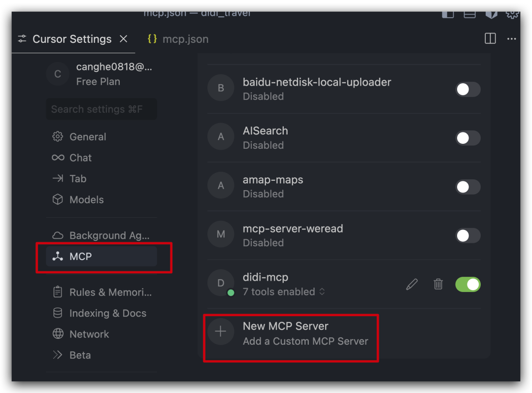532x393 pixels.
Task: Click Add a Custom MCP Server
Action: [305, 341]
